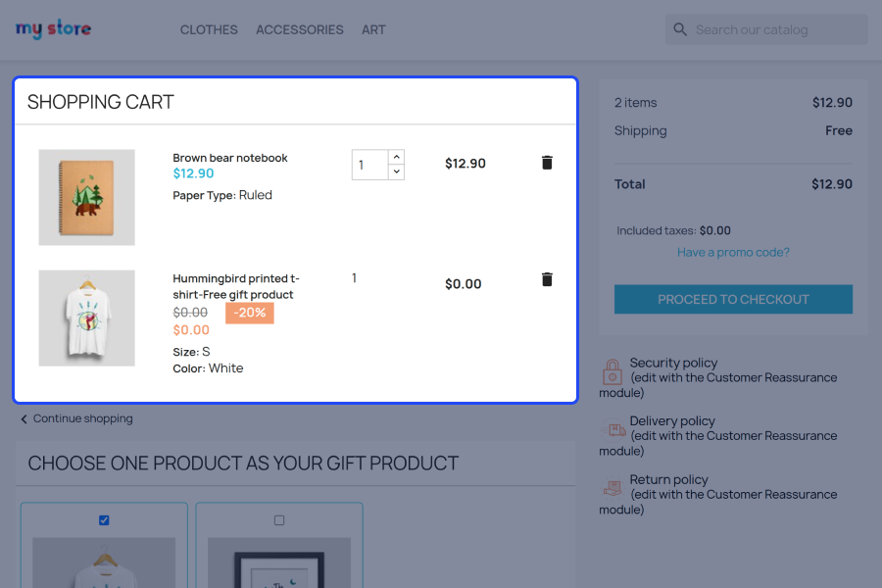Click the Shipping Free line
The width and height of the screenshot is (882, 588).
click(733, 130)
